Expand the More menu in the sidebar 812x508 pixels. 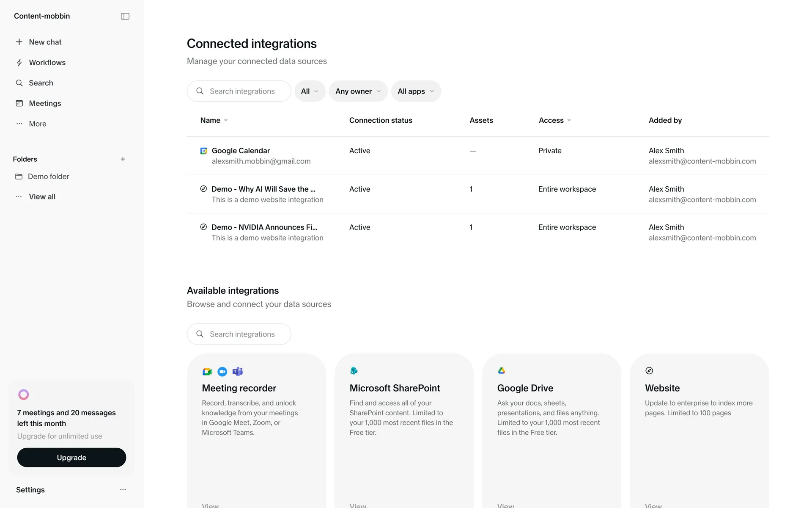[x=37, y=124]
